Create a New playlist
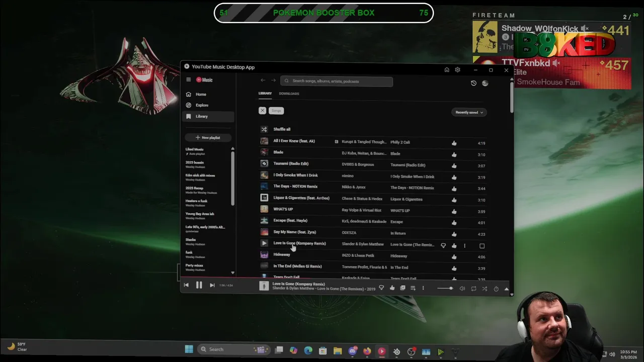This screenshot has width=644, height=362. pos(208,137)
